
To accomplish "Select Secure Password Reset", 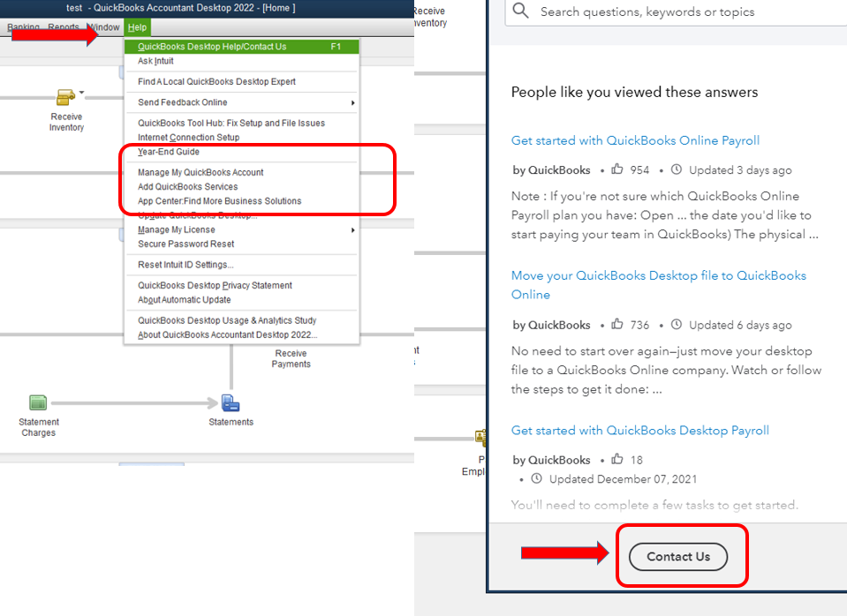I will pos(241,244).
